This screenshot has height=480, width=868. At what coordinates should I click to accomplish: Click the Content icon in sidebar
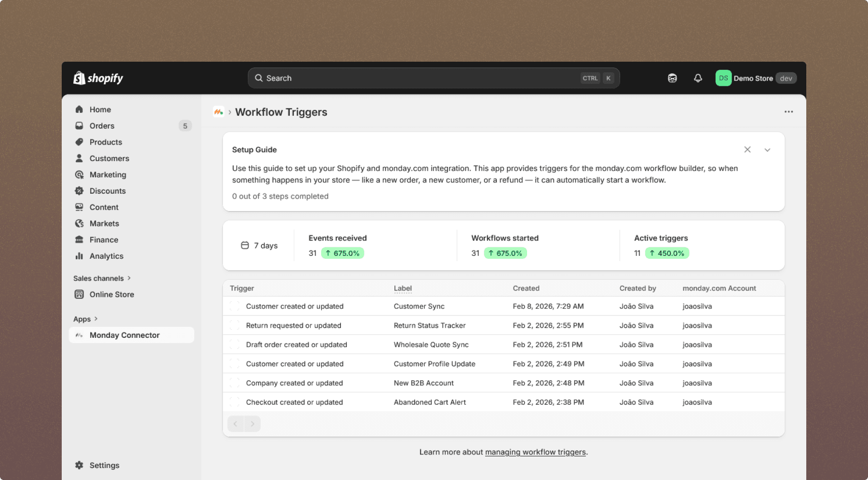tap(79, 207)
